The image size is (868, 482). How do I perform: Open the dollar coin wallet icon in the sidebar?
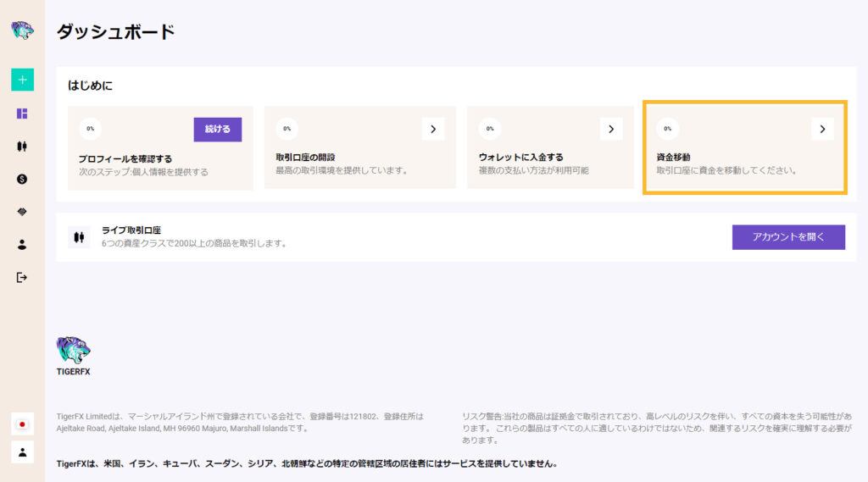pyautogui.click(x=22, y=179)
